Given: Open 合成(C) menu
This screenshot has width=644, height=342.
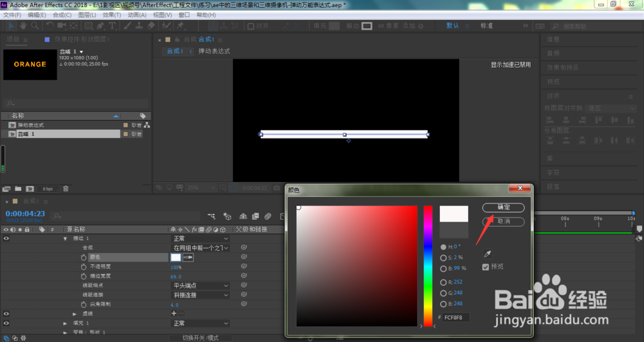Looking at the screenshot, I should (x=62, y=15).
